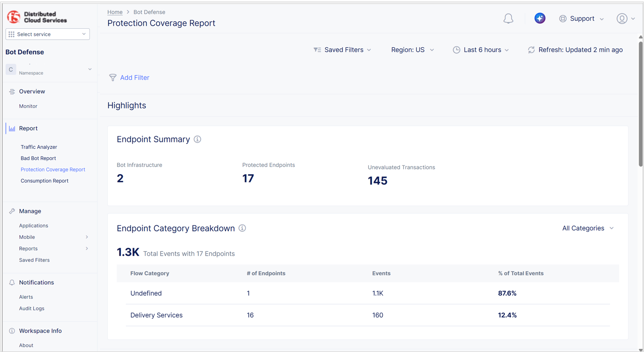Open the Consumption Report link
Viewport: 644px width, 352px height.
pos(44,181)
